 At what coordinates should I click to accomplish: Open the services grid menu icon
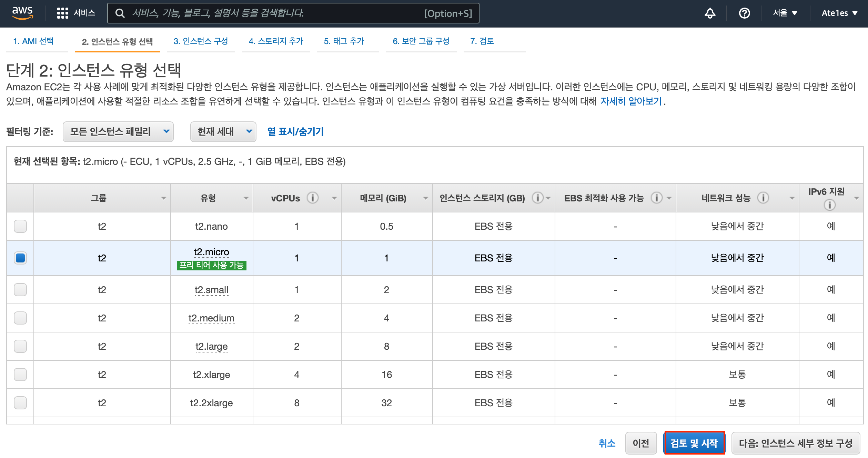click(62, 13)
